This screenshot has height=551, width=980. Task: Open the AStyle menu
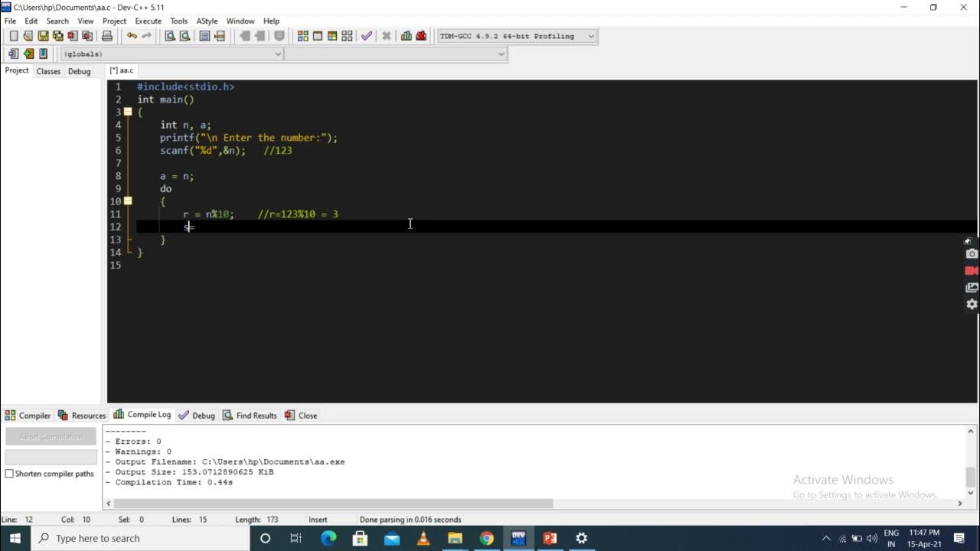207,21
